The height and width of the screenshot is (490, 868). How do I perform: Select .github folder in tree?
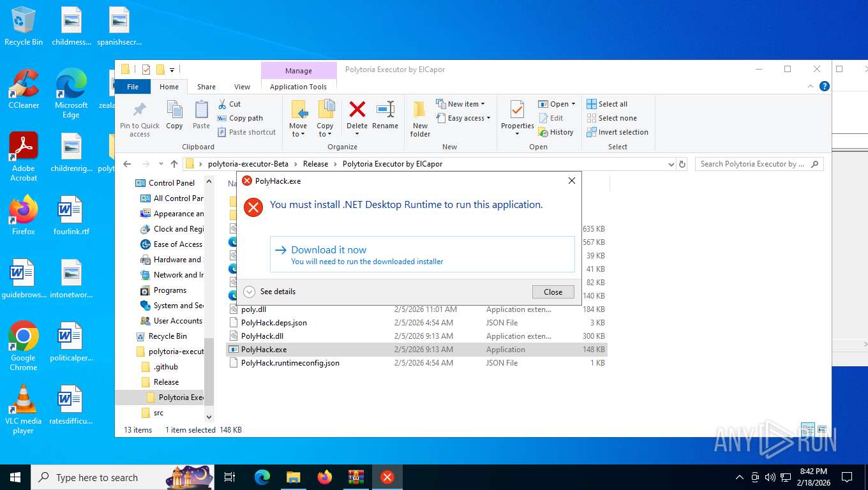(160, 367)
